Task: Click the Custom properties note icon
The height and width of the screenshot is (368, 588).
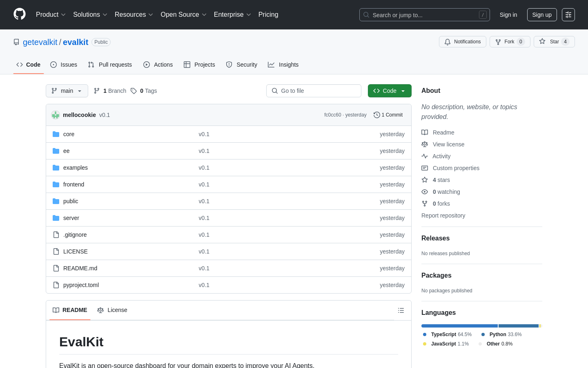Action: pos(425,168)
